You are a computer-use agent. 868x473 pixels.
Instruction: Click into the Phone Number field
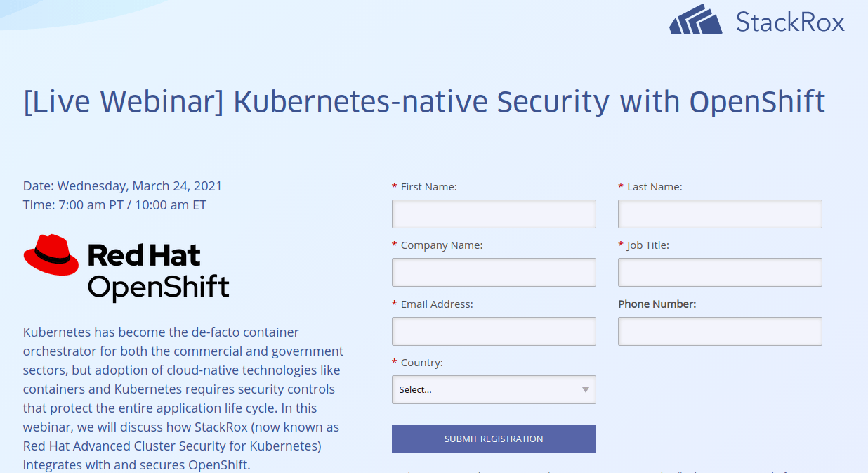tap(719, 330)
